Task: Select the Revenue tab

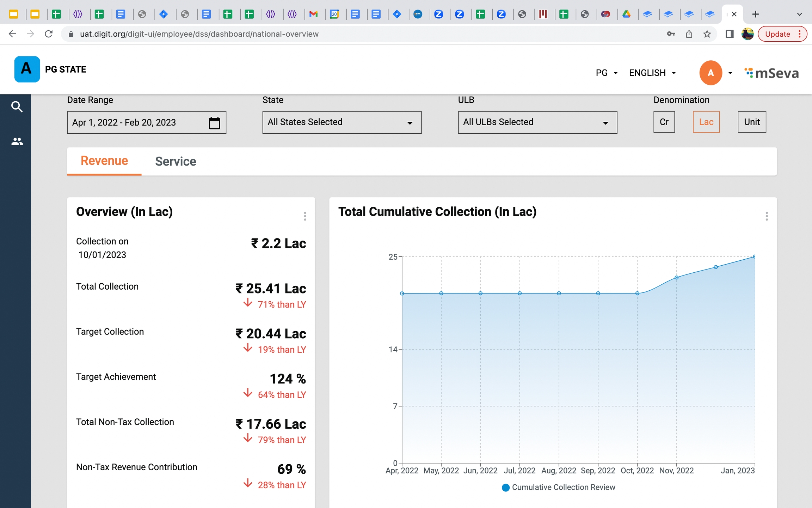Action: coord(104,161)
